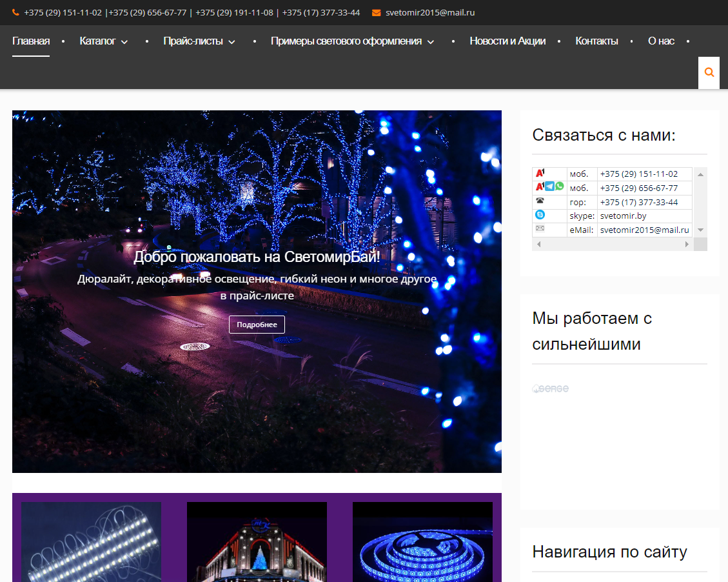Viewport: 728px width, 582px height.
Task: Click the Serge partner logo
Action: [x=550, y=388]
